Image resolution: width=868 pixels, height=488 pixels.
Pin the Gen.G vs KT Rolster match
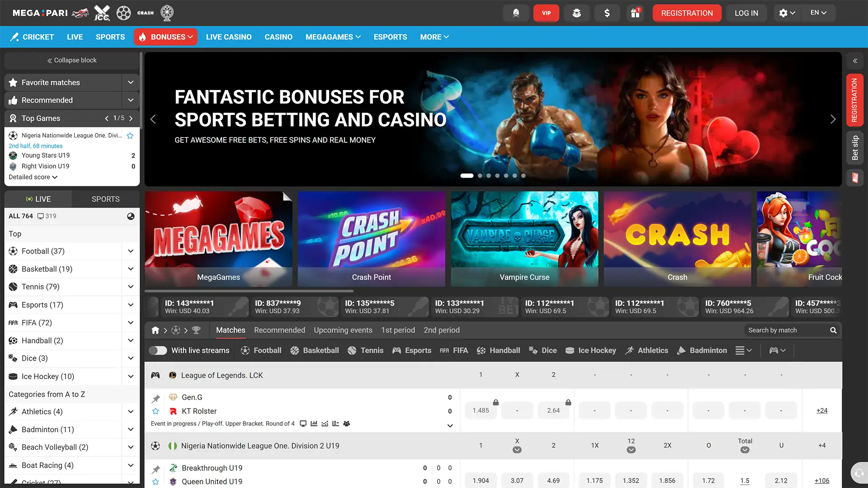pyautogui.click(x=156, y=399)
